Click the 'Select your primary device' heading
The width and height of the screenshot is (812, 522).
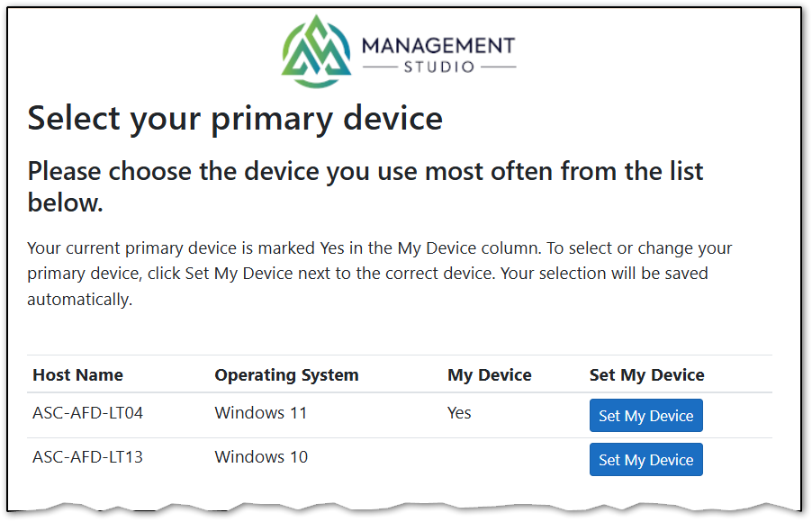coord(235,119)
